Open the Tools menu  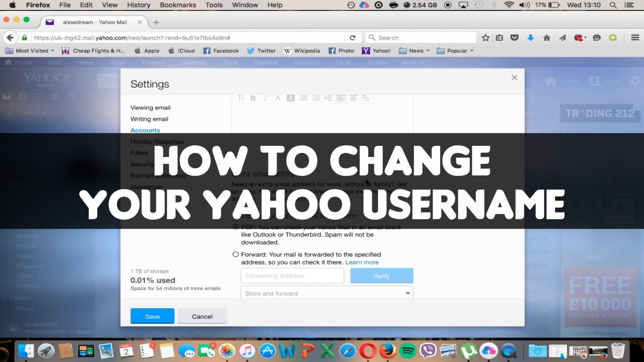pos(214,5)
